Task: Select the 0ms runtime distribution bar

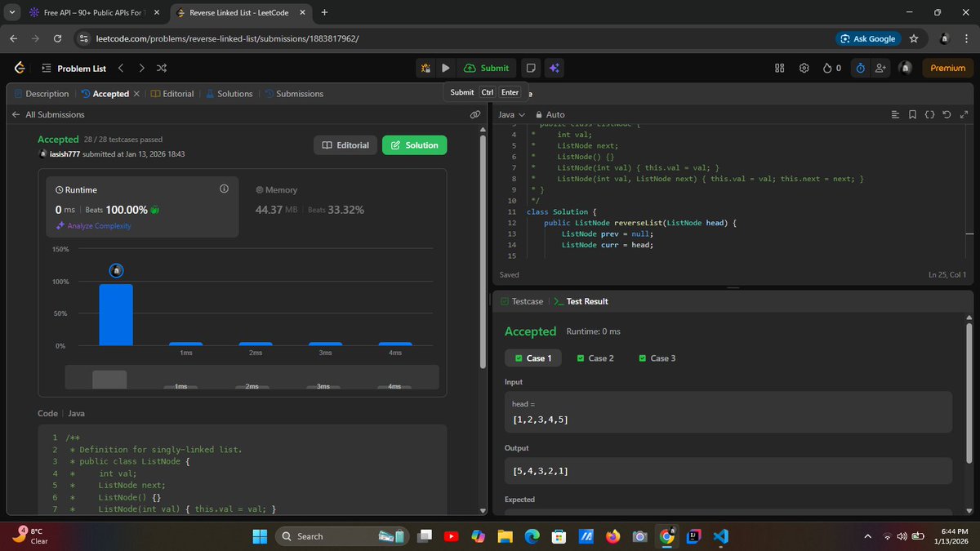Action: tap(116, 314)
